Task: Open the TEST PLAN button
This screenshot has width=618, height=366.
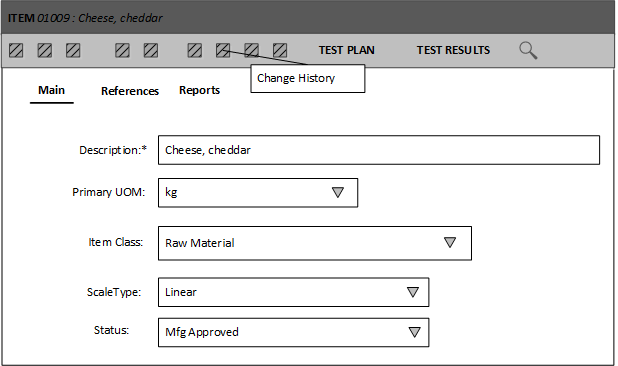Action: pyautogui.click(x=346, y=50)
